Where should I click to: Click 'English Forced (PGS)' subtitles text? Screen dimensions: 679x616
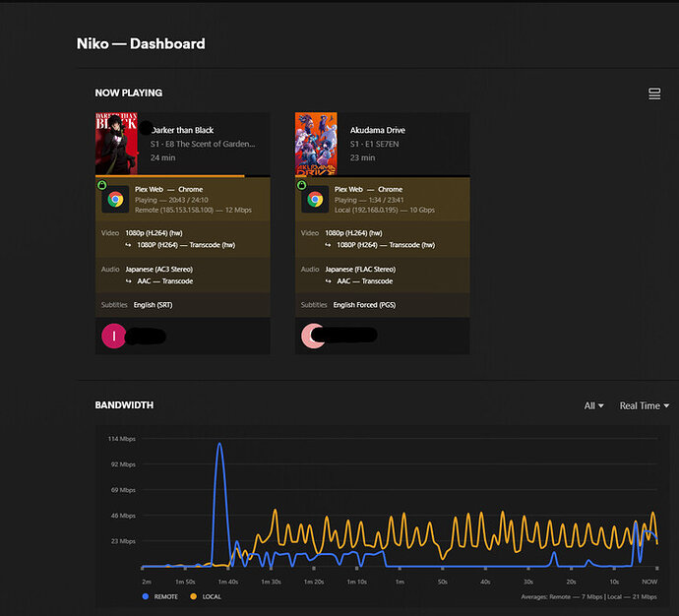pyautogui.click(x=364, y=305)
